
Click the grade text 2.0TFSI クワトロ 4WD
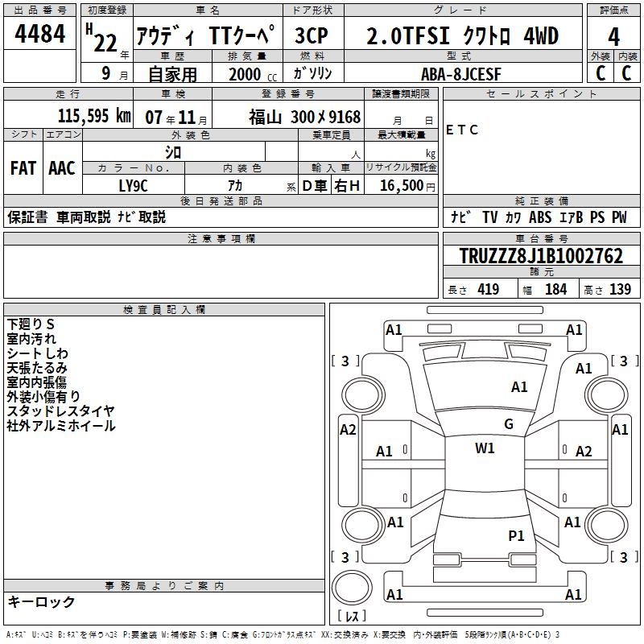click(x=462, y=36)
